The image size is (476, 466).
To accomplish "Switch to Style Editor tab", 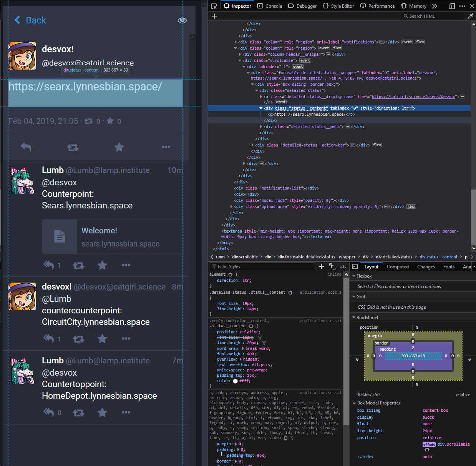I will pyautogui.click(x=338, y=6).
